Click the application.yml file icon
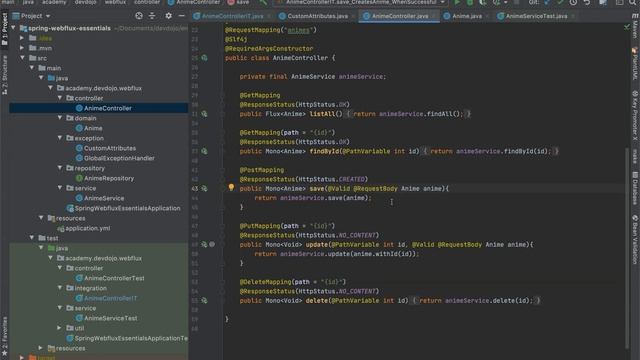The height and width of the screenshot is (360, 640). pos(61,229)
